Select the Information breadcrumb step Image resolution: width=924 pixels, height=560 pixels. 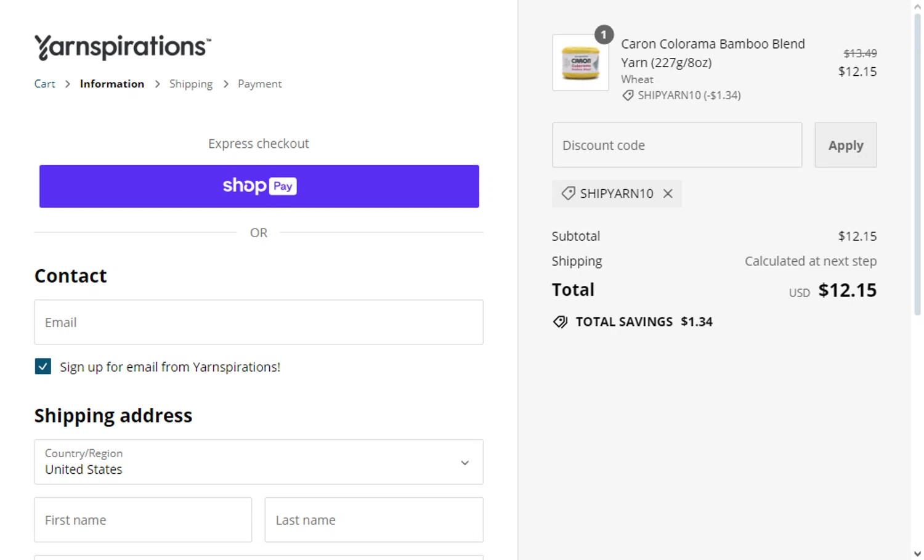point(112,84)
